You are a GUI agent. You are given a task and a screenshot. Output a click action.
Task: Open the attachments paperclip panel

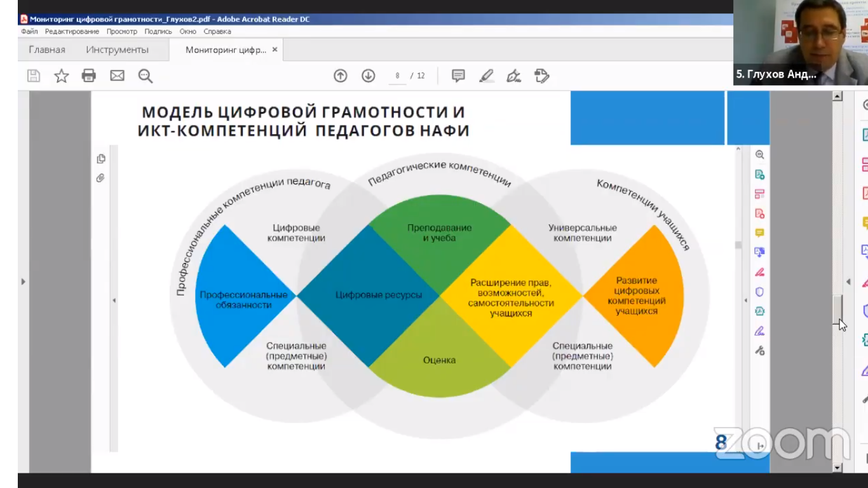coord(100,179)
